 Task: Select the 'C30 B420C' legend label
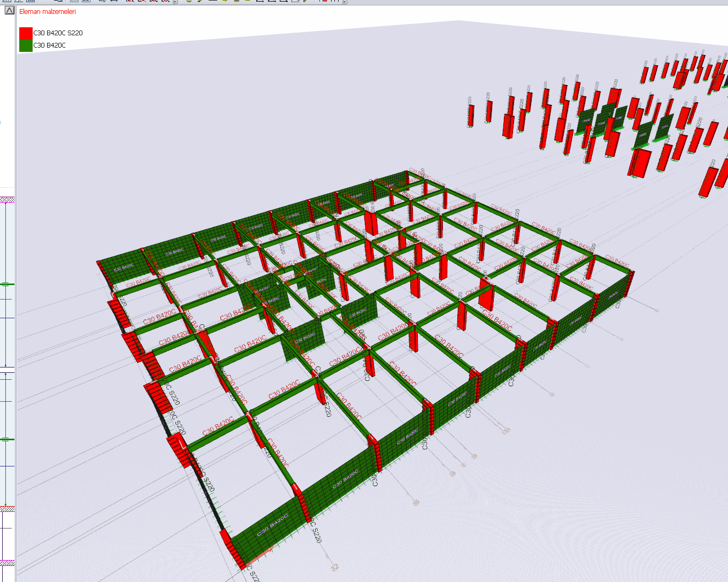click(x=49, y=45)
